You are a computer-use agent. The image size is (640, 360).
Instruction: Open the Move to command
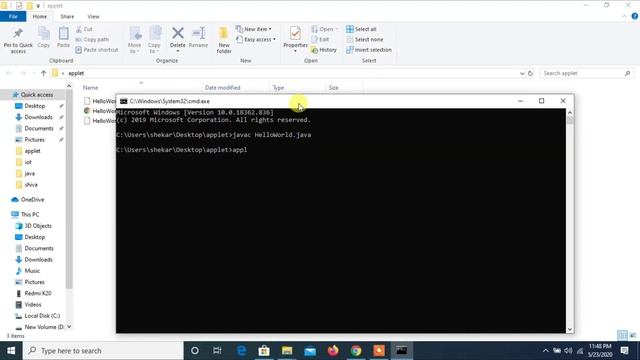pyautogui.click(x=134, y=40)
